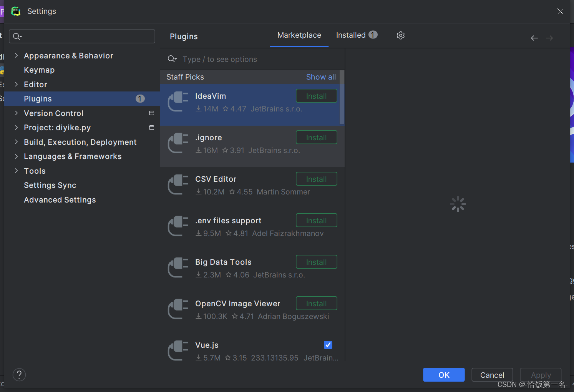
Task: Click the PyCharm logo in the title bar
Action: click(16, 11)
